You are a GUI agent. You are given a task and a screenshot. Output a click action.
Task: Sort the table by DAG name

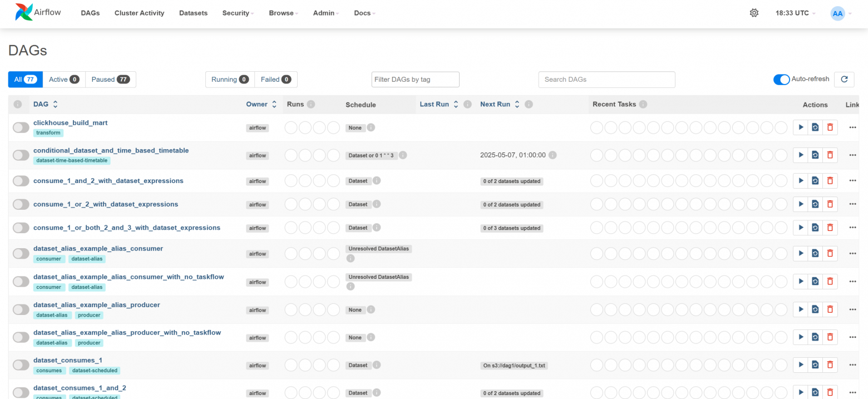pos(46,104)
